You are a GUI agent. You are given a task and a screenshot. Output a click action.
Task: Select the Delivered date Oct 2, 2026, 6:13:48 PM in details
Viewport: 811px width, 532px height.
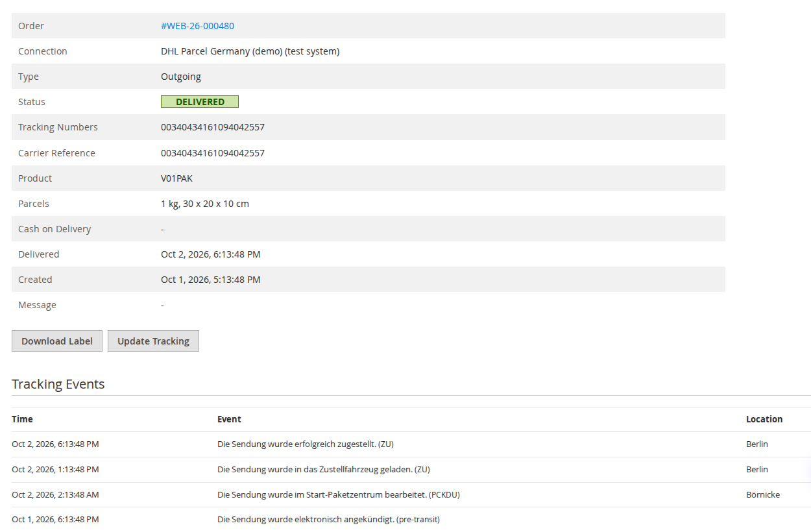[x=211, y=254]
